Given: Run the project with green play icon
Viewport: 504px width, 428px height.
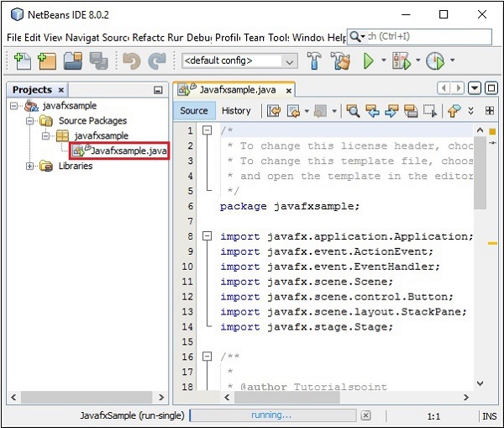Looking at the screenshot, I should coord(368,61).
